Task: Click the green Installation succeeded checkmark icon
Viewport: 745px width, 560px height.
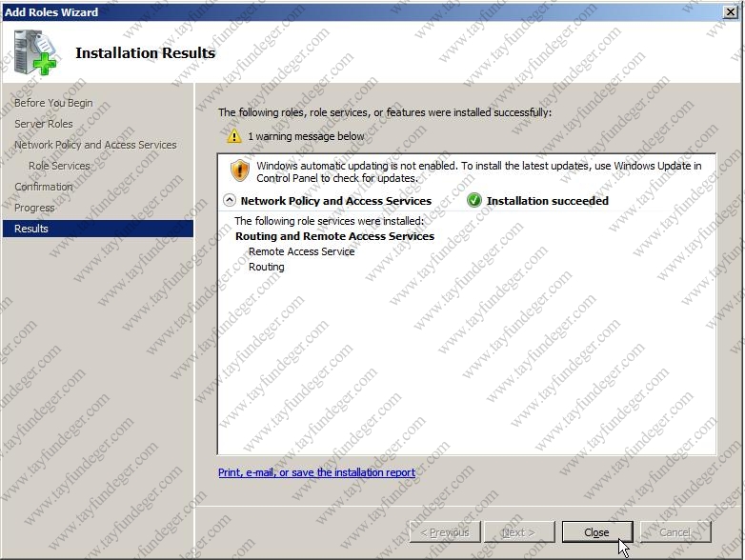Action: (x=474, y=201)
